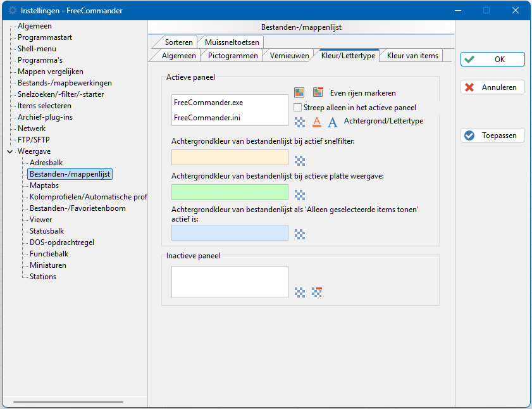Click the blue A font icon

pyautogui.click(x=333, y=121)
